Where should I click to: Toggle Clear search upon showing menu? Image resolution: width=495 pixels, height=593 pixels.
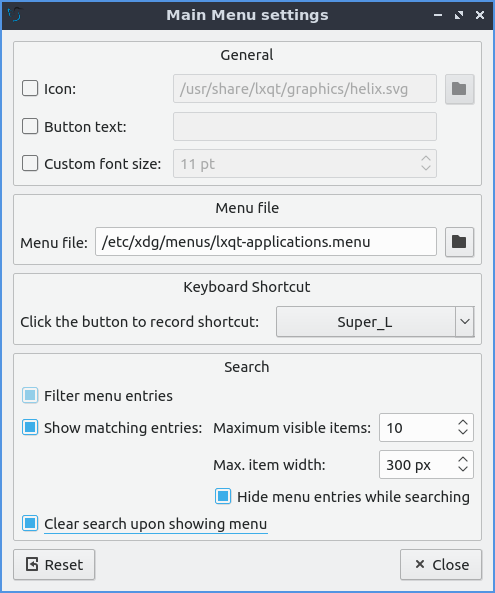click(x=30, y=523)
